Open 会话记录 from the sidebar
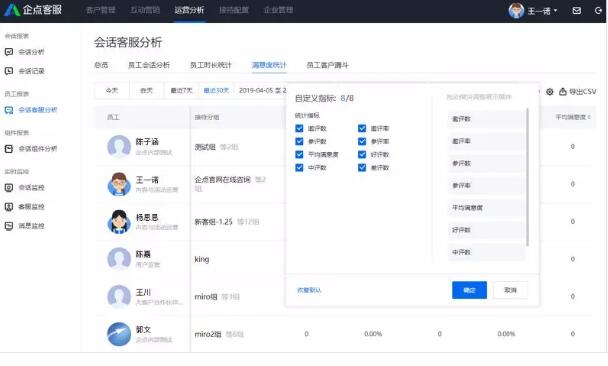The width and height of the screenshot is (608, 366). (25, 71)
